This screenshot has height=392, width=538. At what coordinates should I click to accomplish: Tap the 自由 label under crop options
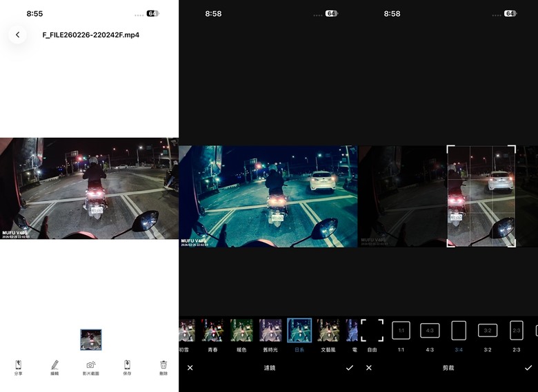pos(372,350)
